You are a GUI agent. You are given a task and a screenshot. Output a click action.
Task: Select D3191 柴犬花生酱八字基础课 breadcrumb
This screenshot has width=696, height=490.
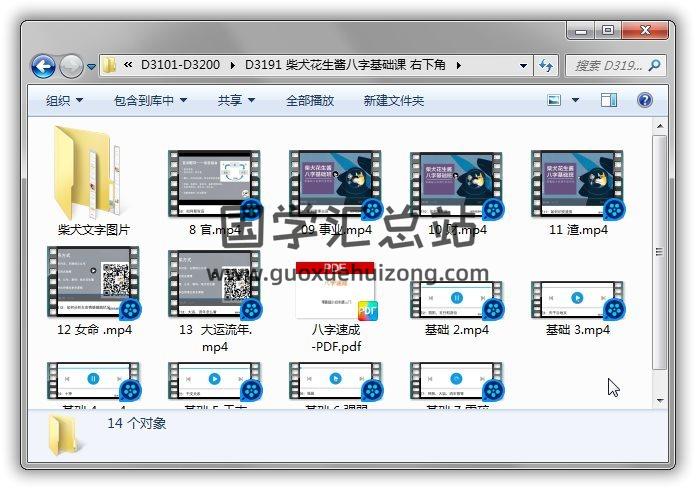345,65
